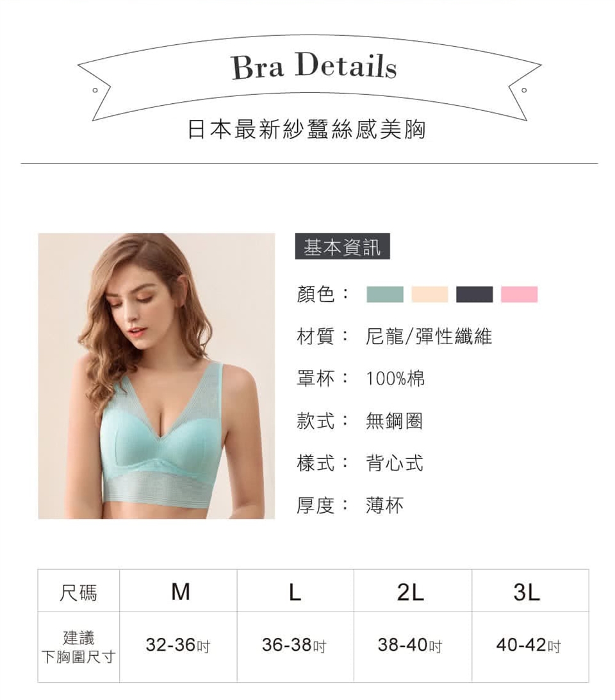Viewport: 615px width, 700px height.
Task: Select the teal green color swatch
Action: [x=385, y=295]
